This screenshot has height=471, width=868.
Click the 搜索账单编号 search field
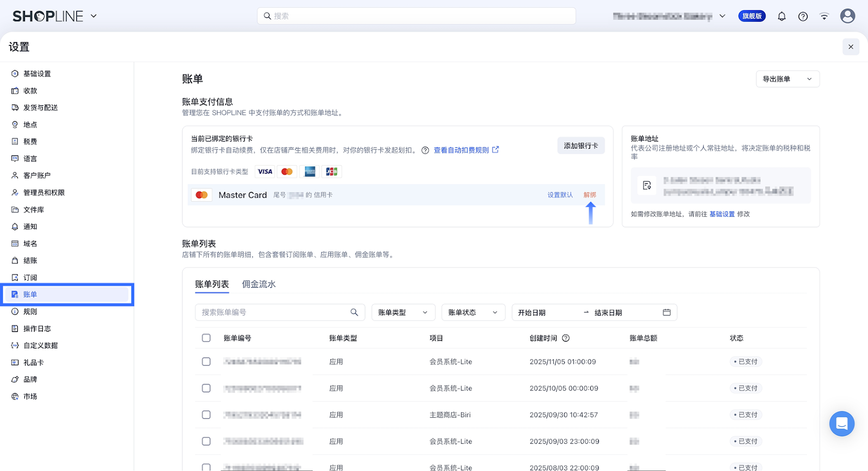pyautogui.click(x=271, y=312)
